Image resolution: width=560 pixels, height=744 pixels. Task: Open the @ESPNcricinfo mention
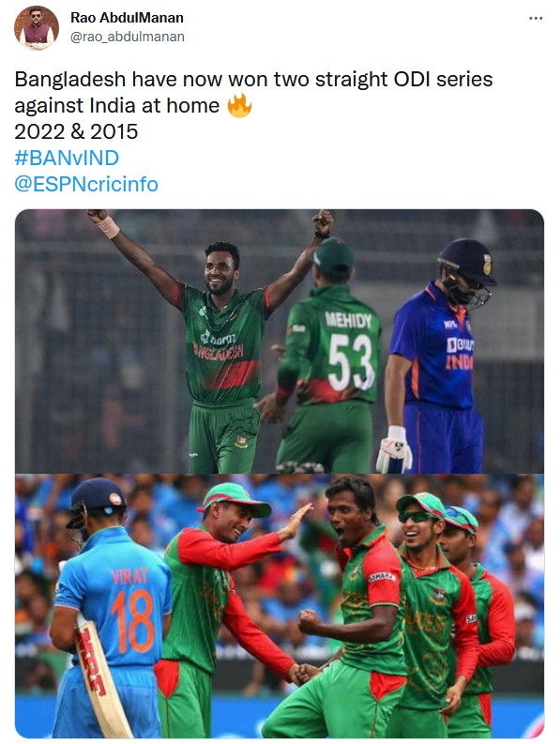pyautogui.click(x=86, y=185)
